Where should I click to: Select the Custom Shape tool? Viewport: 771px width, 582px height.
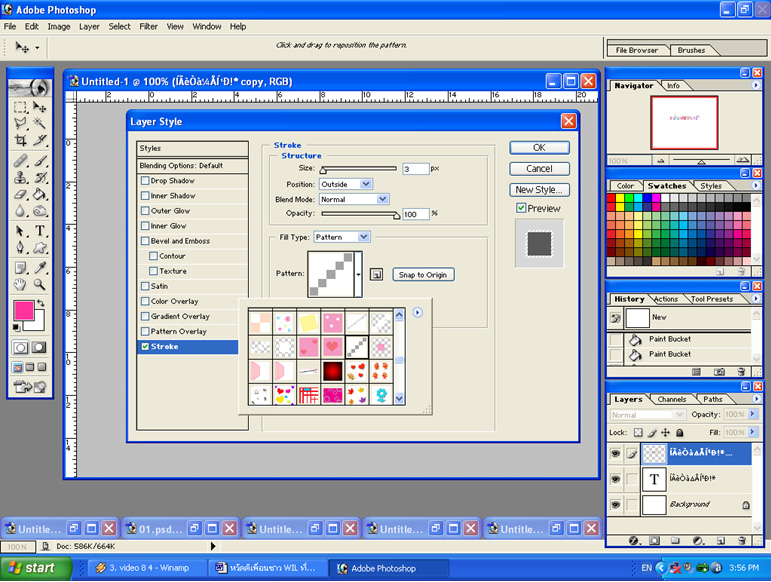40,247
